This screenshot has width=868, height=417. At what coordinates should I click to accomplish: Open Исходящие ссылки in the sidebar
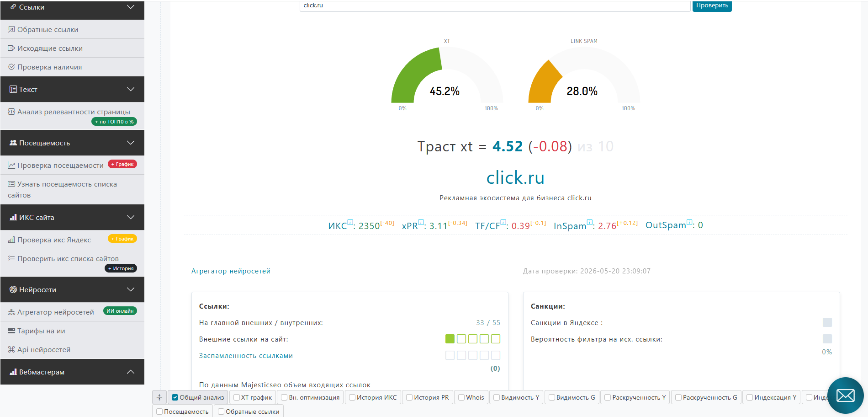(x=72, y=48)
